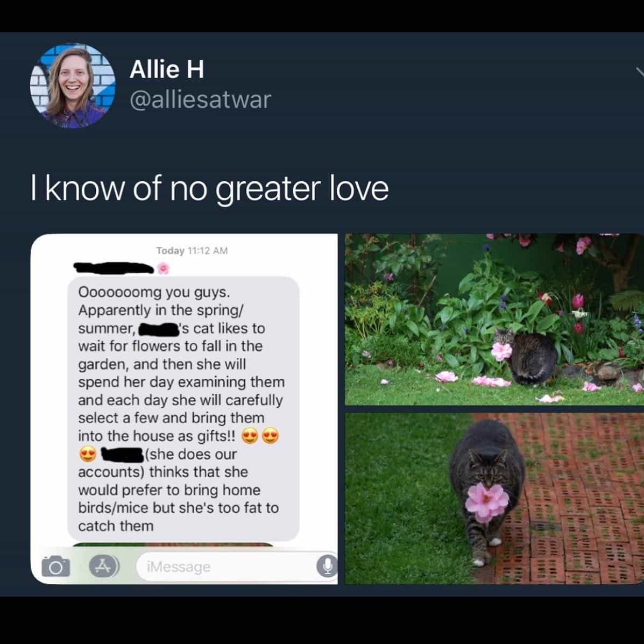Expand the tweet options chevron
This screenshot has height=644, width=644.
click(x=640, y=72)
